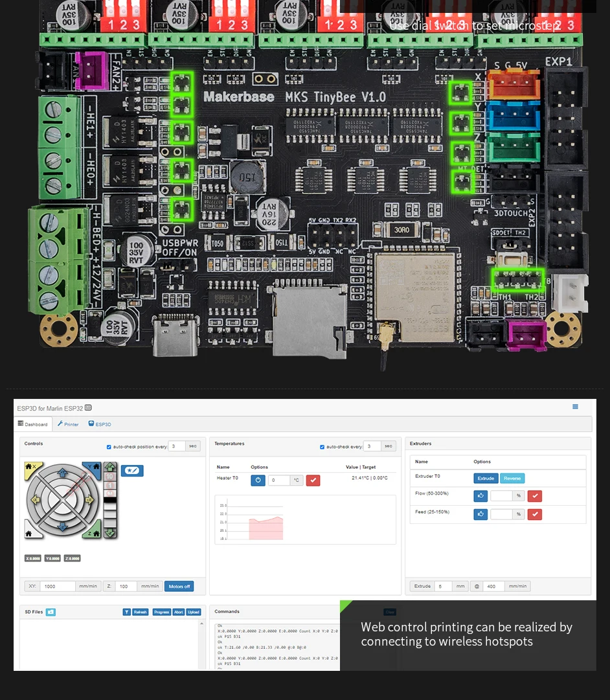
Task: Raise Z axis with the up arrow
Action: tap(110, 468)
